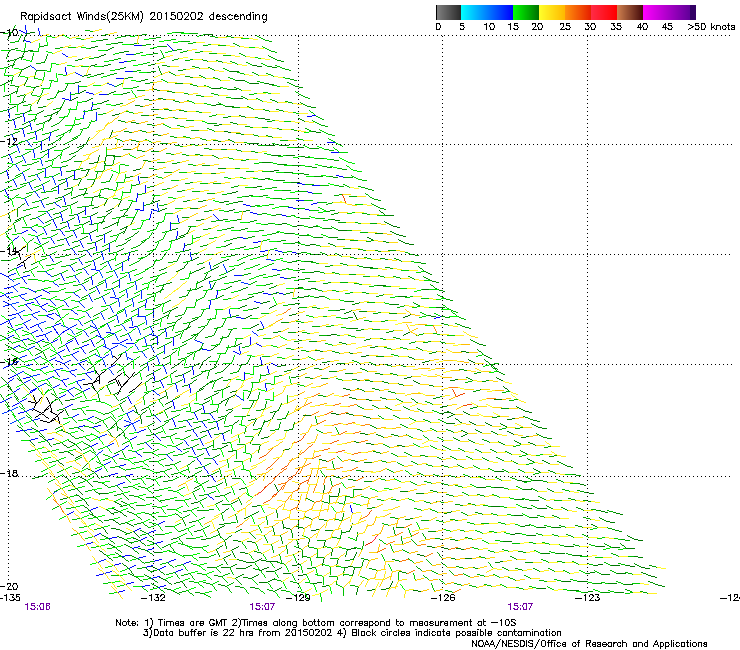Click the green 15-20 knots legend swatch

(526, 12)
